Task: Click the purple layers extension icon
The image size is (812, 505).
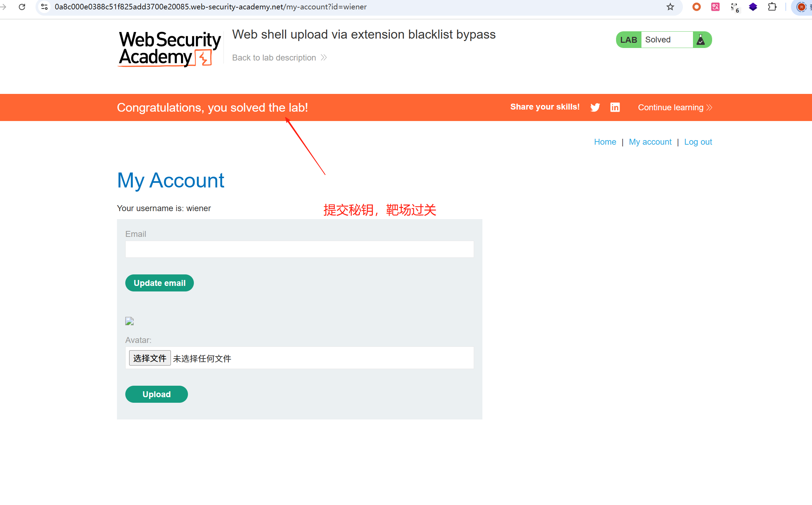Action: coord(753,7)
